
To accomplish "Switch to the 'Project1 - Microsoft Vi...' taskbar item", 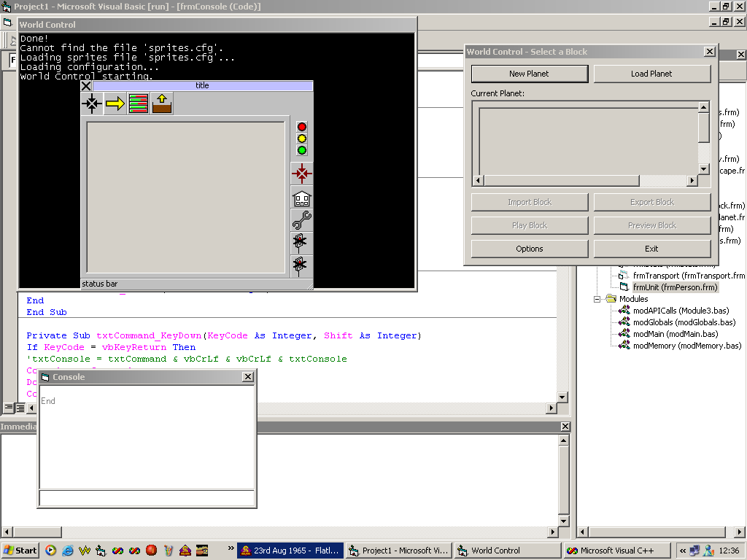I will tap(399, 551).
